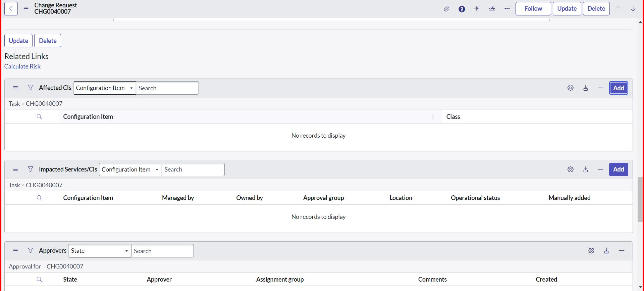Sort by Operational status column
The height and width of the screenshot is (291, 644).
[x=475, y=198]
